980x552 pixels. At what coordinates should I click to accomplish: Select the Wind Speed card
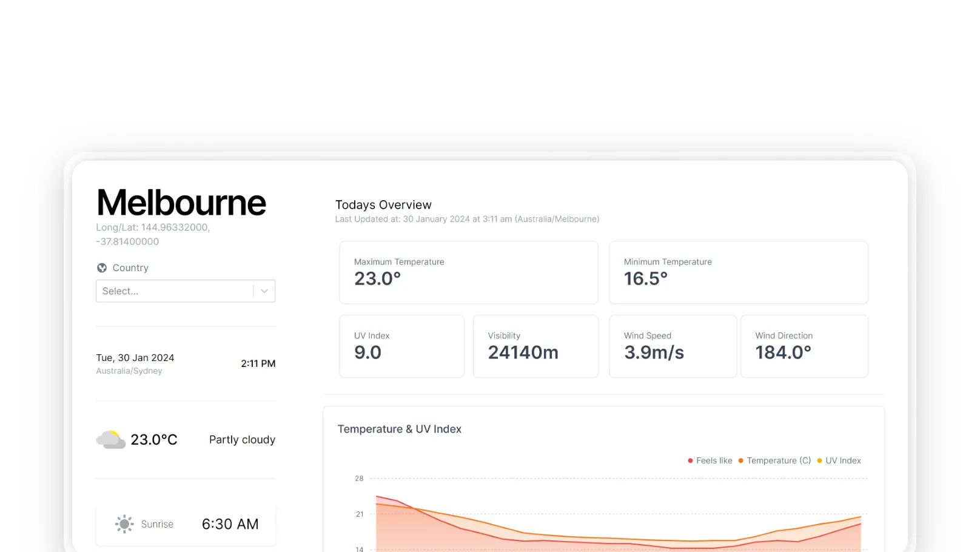(x=672, y=346)
